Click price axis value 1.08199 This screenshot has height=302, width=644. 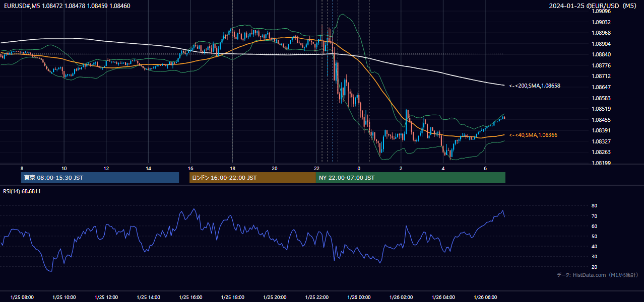pyautogui.click(x=601, y=163)
